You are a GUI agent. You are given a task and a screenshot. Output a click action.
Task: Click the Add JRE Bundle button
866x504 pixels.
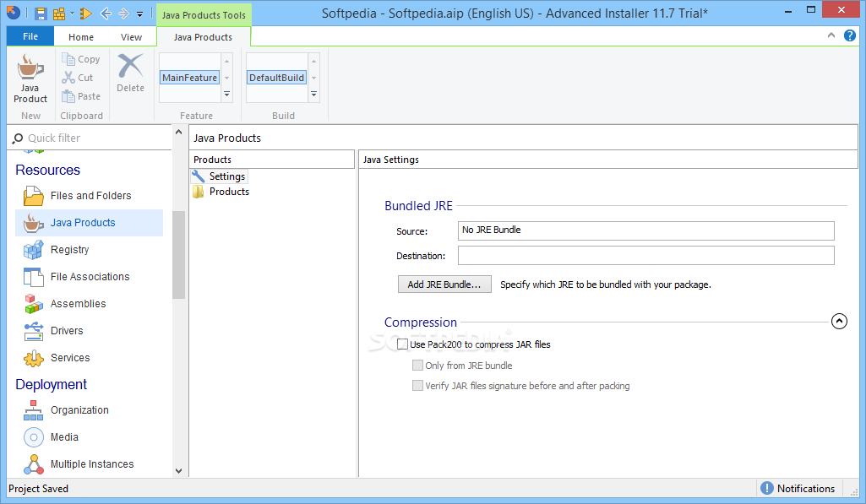click(x=444, y=285)
